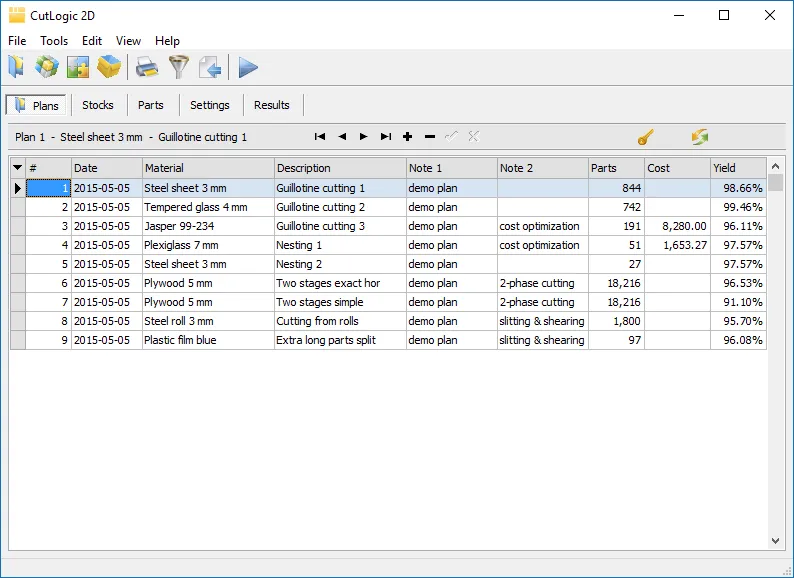Click the golden key icon

pyautogui.click(x=645, y=137)
